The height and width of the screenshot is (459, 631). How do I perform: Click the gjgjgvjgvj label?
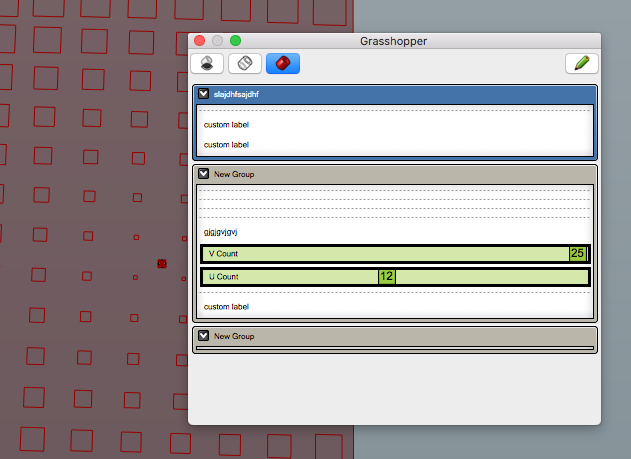(221, 232)
